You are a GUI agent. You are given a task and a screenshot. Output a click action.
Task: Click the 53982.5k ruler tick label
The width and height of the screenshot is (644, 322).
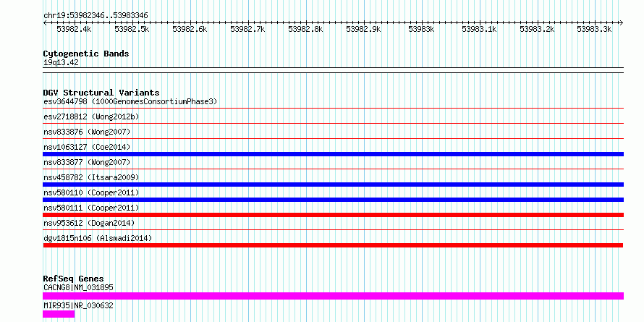coord(132,29)
